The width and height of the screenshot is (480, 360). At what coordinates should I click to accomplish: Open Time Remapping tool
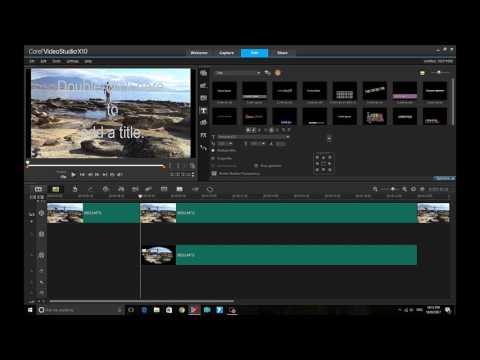coord(195,189)
